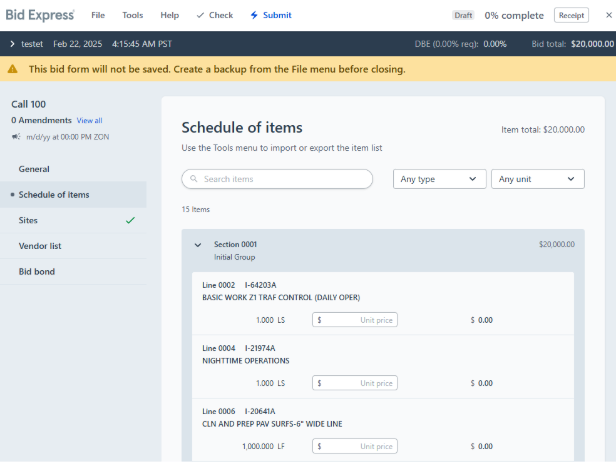Click the Bid Express logo
The height and width of the screenshot is (462, 616).
pyautogui.click(x=39, y=15)
